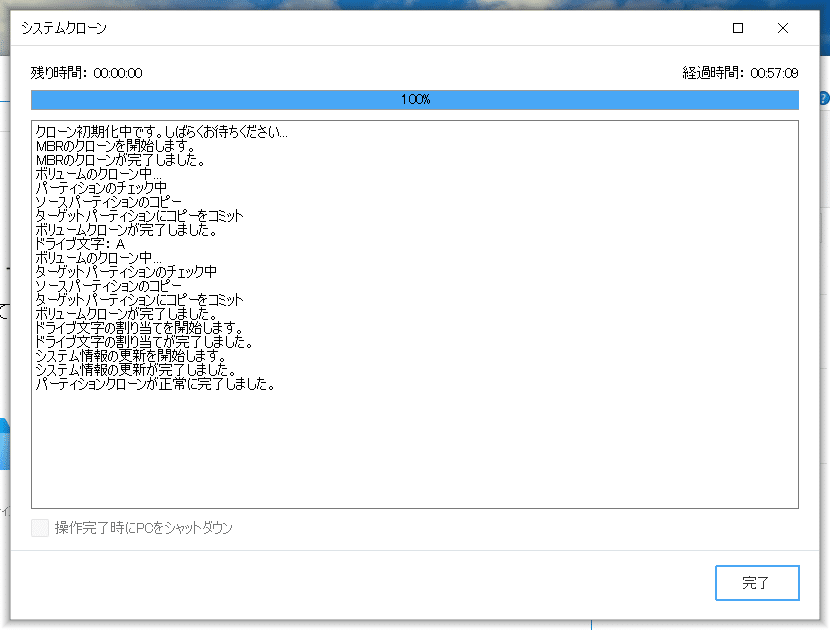Select log line ドライブ文字: A
Viewport: 830px width, 630px height.
tap(80, 244)
